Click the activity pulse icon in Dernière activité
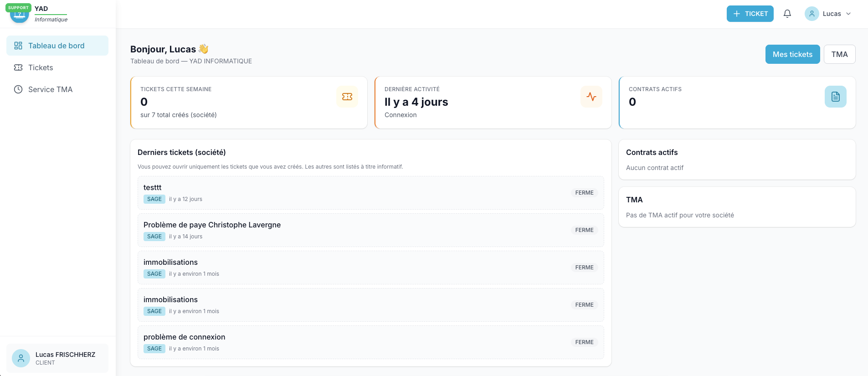This screenshot has height=376, width=868. (x=591, y=97)
